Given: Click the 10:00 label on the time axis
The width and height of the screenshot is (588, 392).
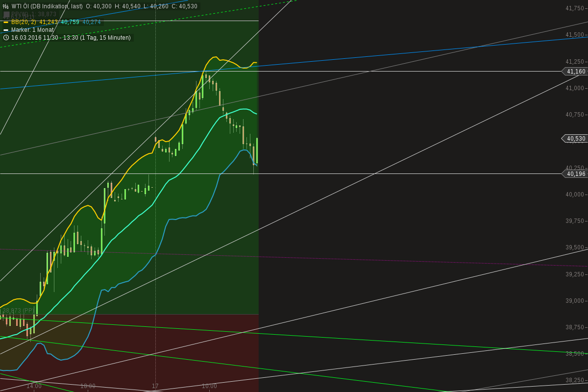Looking at the screenshot, I should pyautogui.click(x=209, y=386).
